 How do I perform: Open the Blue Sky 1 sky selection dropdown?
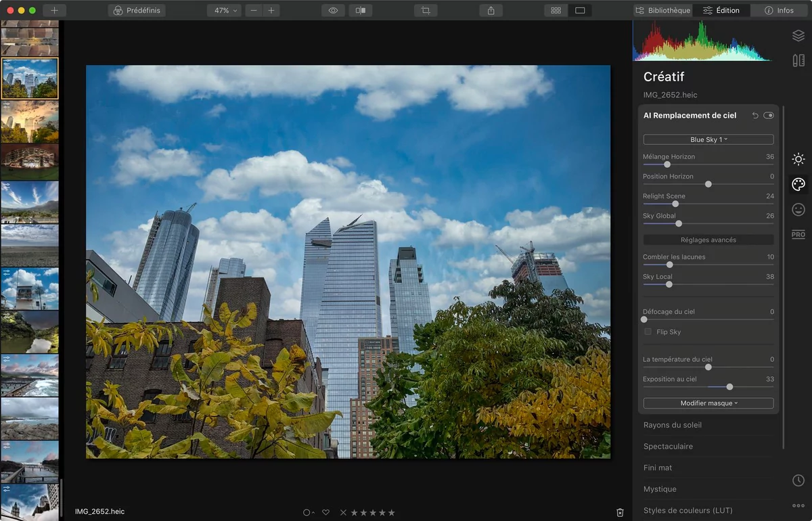708,139
